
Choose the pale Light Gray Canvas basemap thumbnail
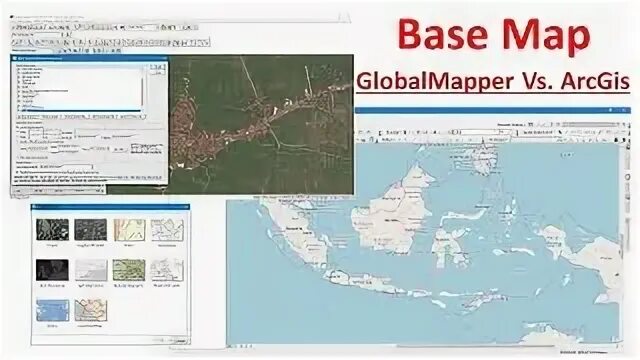click(91, 270)
